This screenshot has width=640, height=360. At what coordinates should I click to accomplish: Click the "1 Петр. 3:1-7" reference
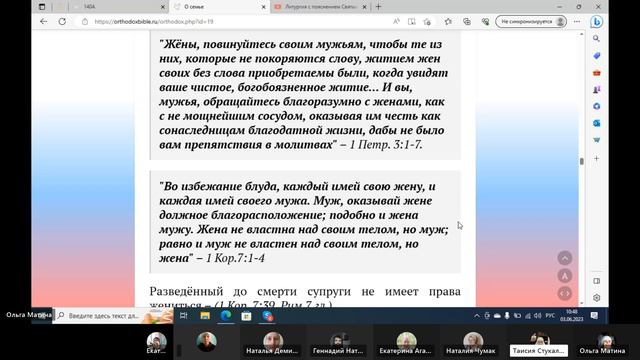click(x=386, y=145)
